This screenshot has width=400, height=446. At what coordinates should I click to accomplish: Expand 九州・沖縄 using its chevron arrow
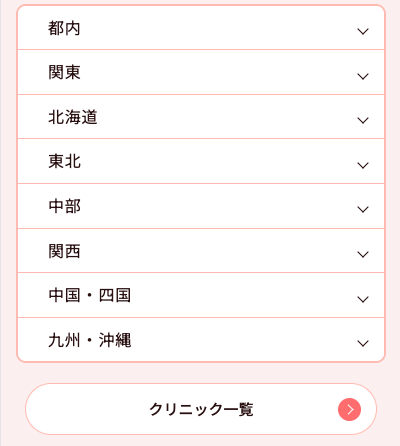click(x=363, y=343)
